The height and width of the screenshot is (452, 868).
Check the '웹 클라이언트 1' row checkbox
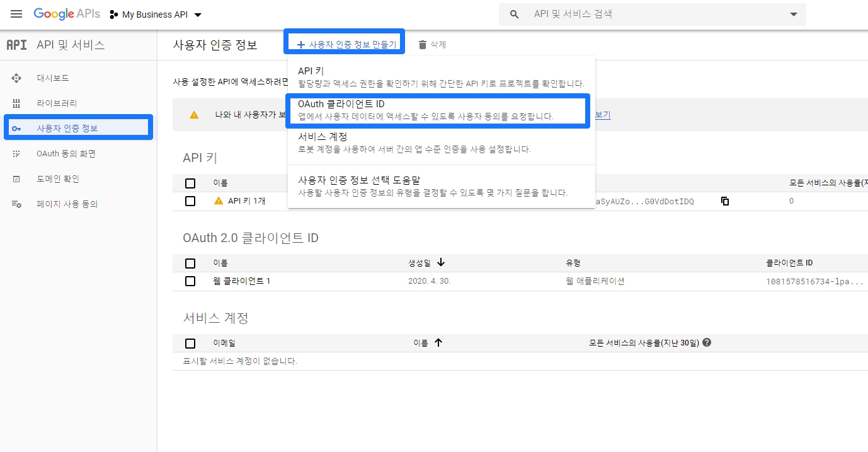click(190, 281)
